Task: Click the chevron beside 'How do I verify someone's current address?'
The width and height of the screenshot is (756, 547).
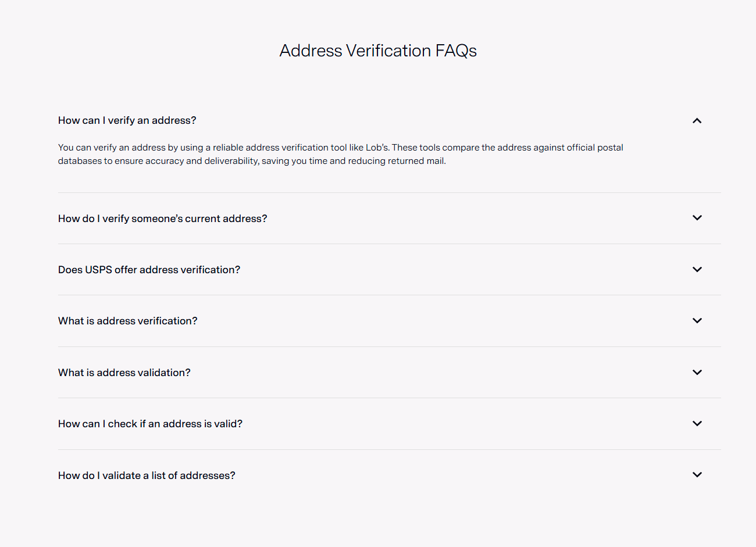Action: pos(697,218)
